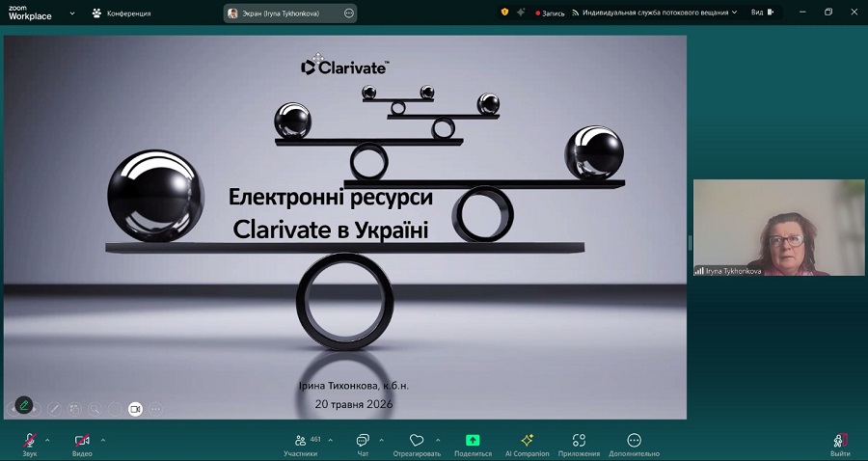The width and height of the screenshot is (868, 461).
Task: Open the Чат chat panel
Action: [363, 445]
